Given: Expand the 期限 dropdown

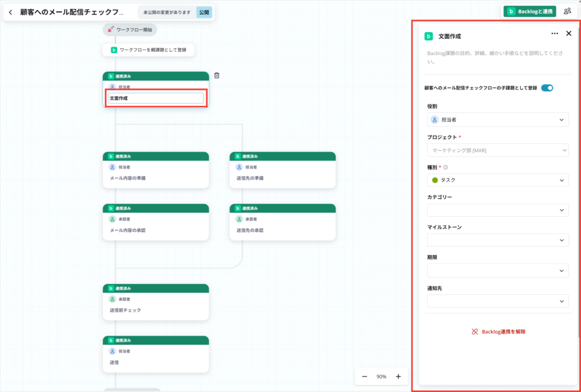Looking at the screenshot, I should click(x=498, y=271).
